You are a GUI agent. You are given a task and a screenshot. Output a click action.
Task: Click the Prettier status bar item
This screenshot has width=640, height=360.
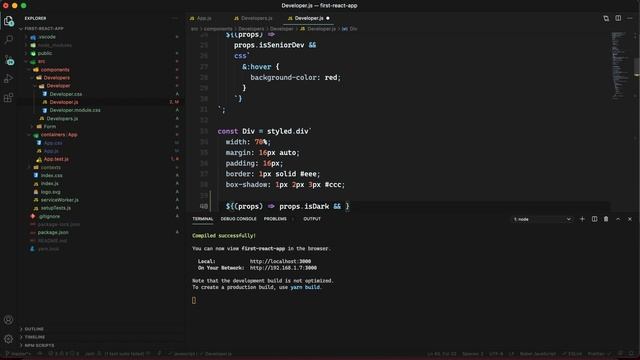click(x=598, y=354)
